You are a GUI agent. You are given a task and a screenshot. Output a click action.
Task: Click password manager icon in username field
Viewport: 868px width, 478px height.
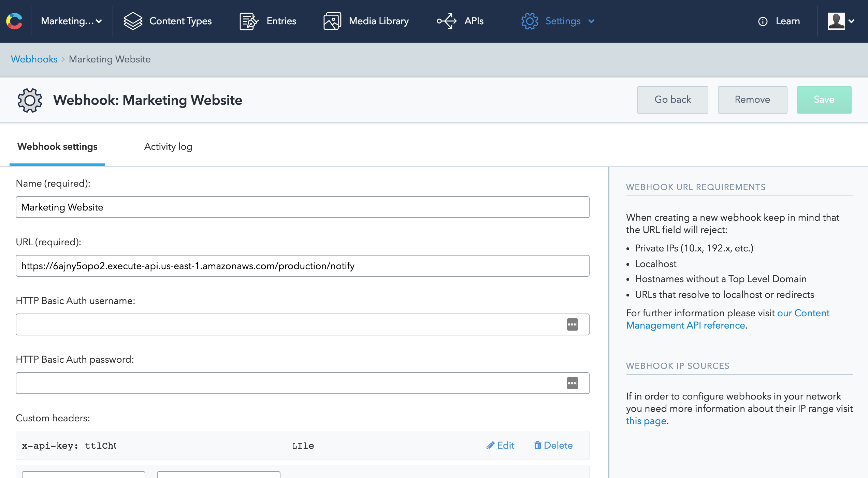coord(572,324)
